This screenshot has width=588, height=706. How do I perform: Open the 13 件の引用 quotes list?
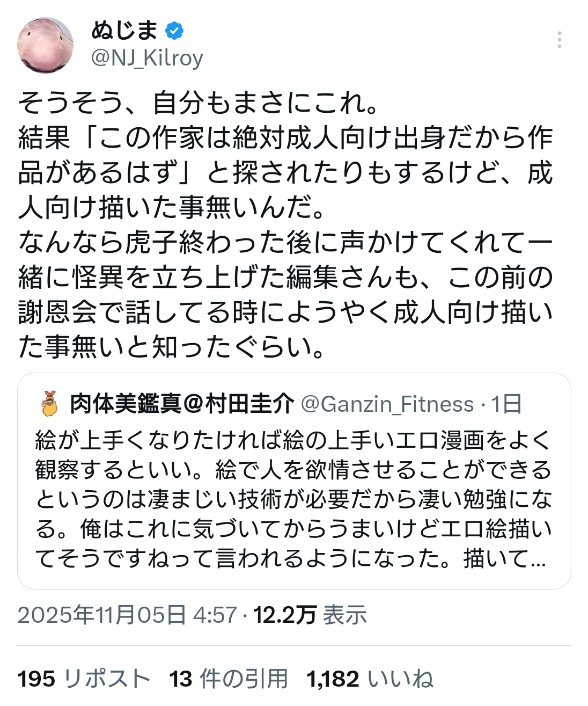pyautogui.click(x=229, y=679)
